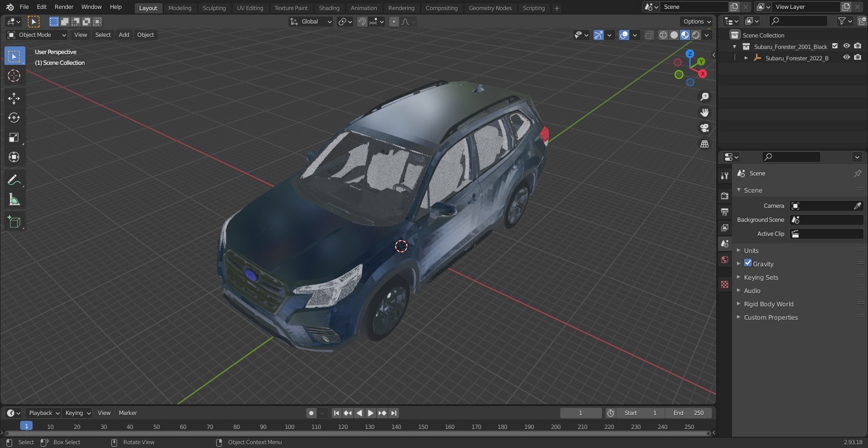Open the Texture properties tab icon
This screenshot has height=448, width=868.
click(724, 284)
